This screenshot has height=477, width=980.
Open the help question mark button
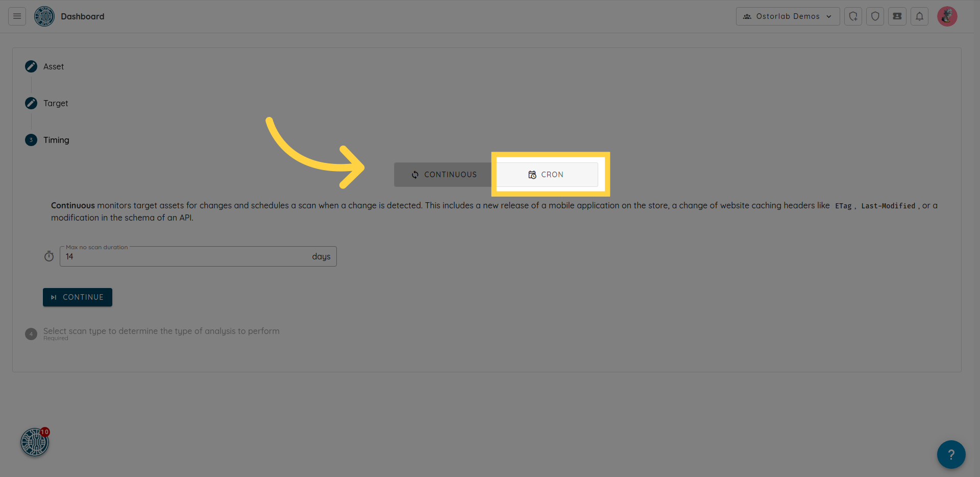click(x=951, y=455)
